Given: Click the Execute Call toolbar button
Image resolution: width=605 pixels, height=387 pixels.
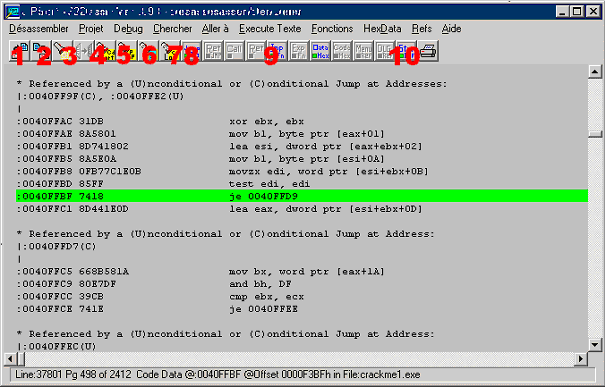Looking at the screenshot, I should [234, 51].
